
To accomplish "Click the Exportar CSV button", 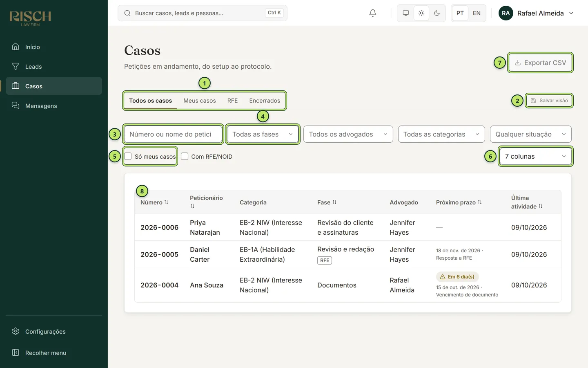I will point(540,63).
